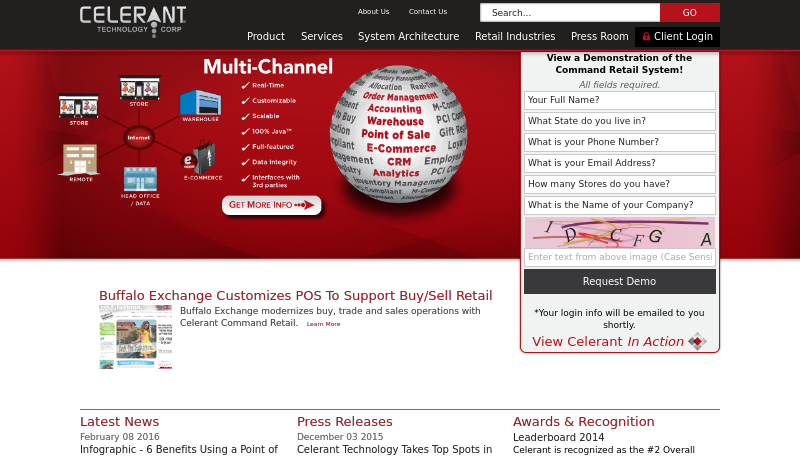Click the Phone Number field

(x=619, y=142)
